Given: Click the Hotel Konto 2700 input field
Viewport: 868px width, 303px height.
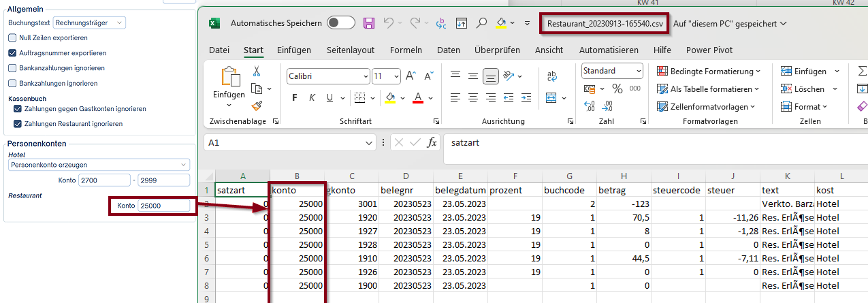Looking at the screenshot, I should [104, 180].
